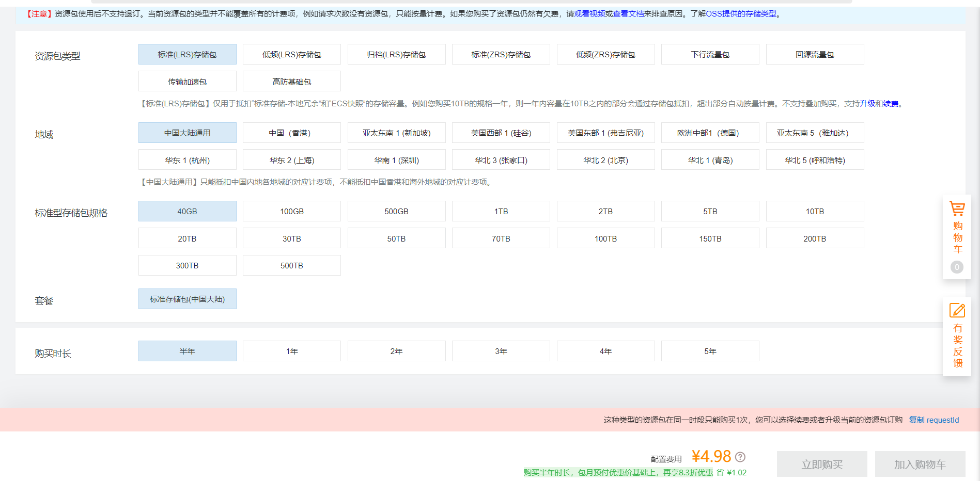The width and height of the screenshot is (980, 481).
Task: Select the 70TB storage spec
Action: click(501, 238)
